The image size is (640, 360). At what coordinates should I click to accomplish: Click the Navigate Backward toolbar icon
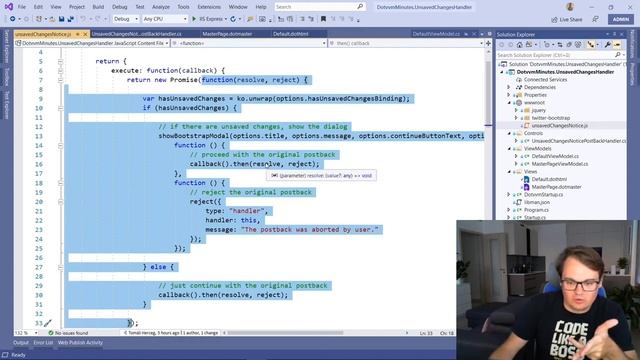click(x=13, y=19)
